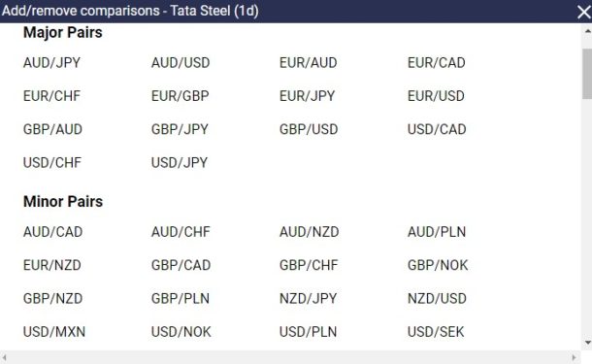Screen dimensions: 592x364
Task: Choose the GBP/USD pair
Action: [x=309, y=129]
